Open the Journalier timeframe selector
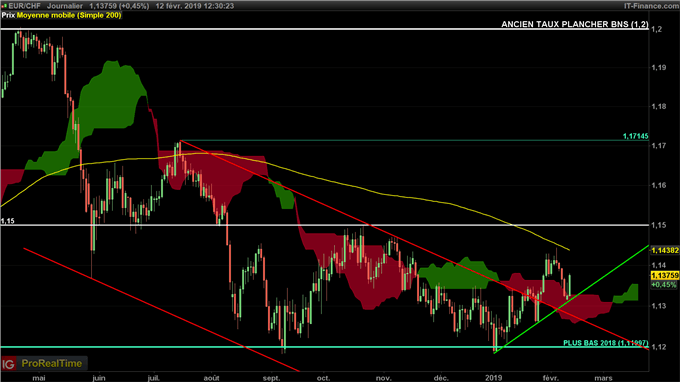680x382 pixels. 65,6
